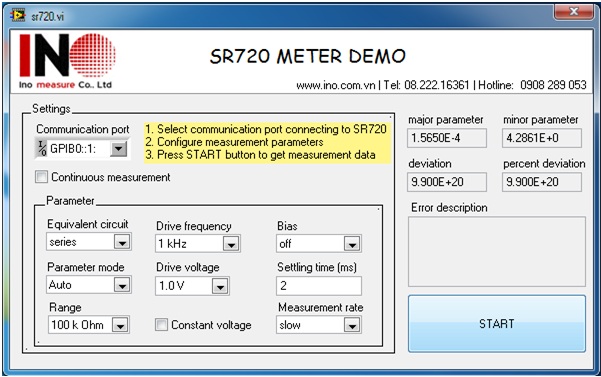Viewport: 601px width, 377px height.
Task: Open the Parameter mode dropdown
Action: click(122, 285)
